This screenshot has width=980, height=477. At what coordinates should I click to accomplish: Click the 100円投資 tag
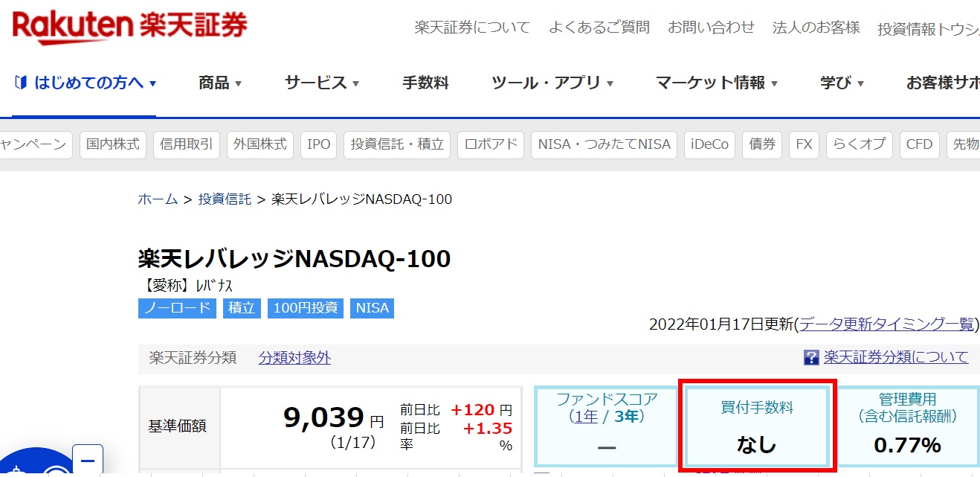tap(305, 308)
